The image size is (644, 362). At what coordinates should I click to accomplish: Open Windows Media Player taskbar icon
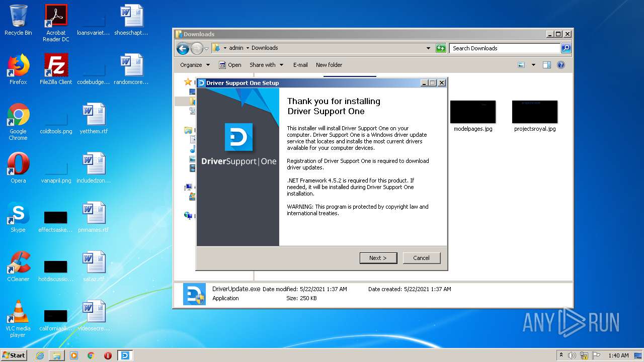[x=74, y=355]
